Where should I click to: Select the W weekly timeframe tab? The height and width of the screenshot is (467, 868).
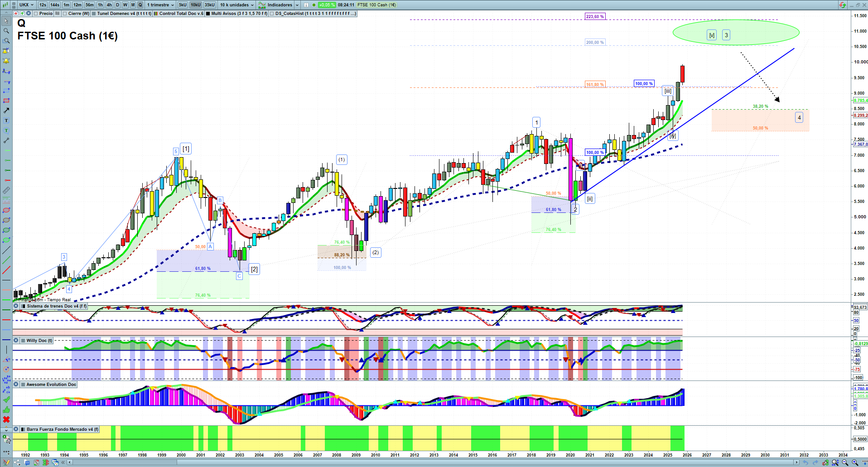[125, 5]
